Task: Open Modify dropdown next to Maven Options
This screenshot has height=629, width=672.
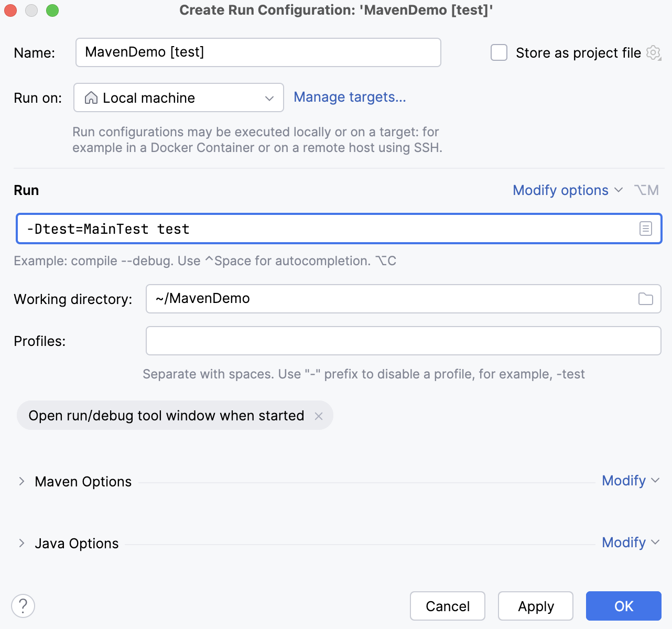Action: (x=631, y=481)
